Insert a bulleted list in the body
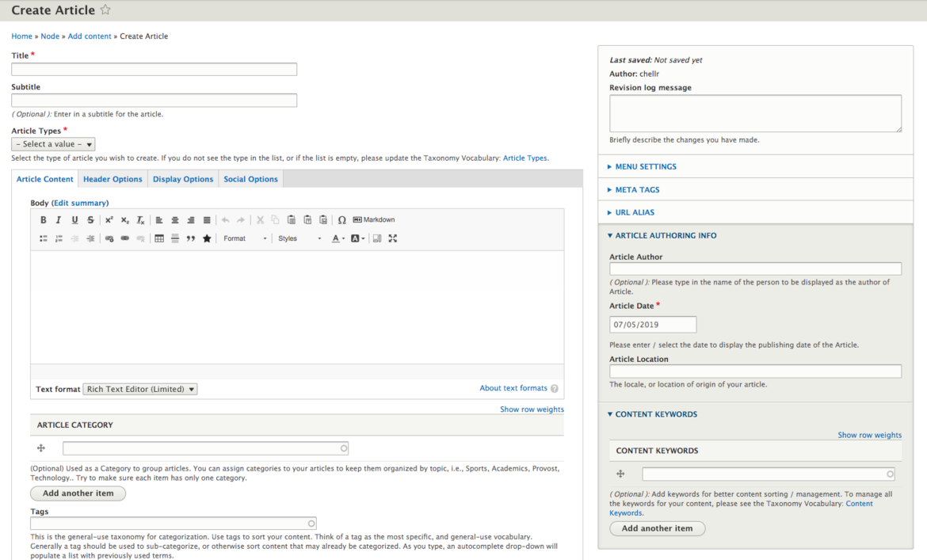This screenshot has width=927, height=560. [x=42, y=238]
